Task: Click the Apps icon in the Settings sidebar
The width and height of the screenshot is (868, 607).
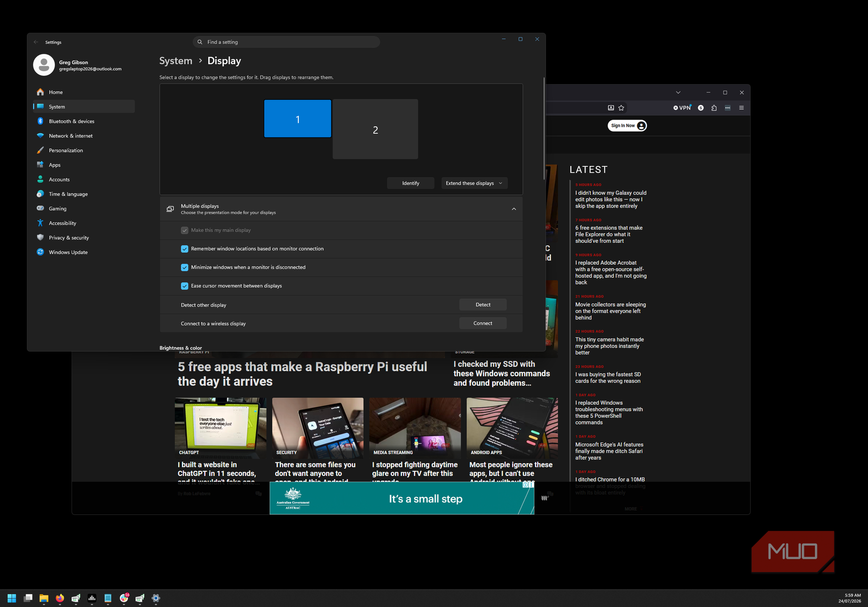Action: click(41, 165)
